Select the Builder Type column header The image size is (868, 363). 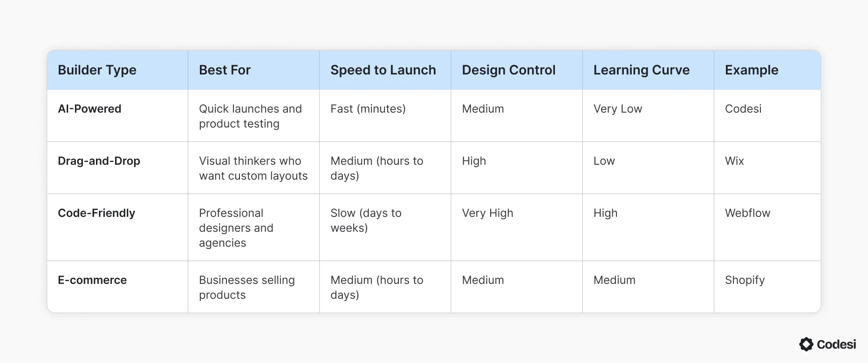click(x=97, y=70)
